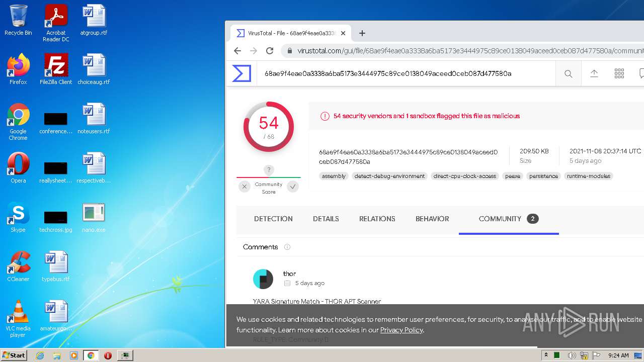Vote malicious with the community X button

[245, 187]
